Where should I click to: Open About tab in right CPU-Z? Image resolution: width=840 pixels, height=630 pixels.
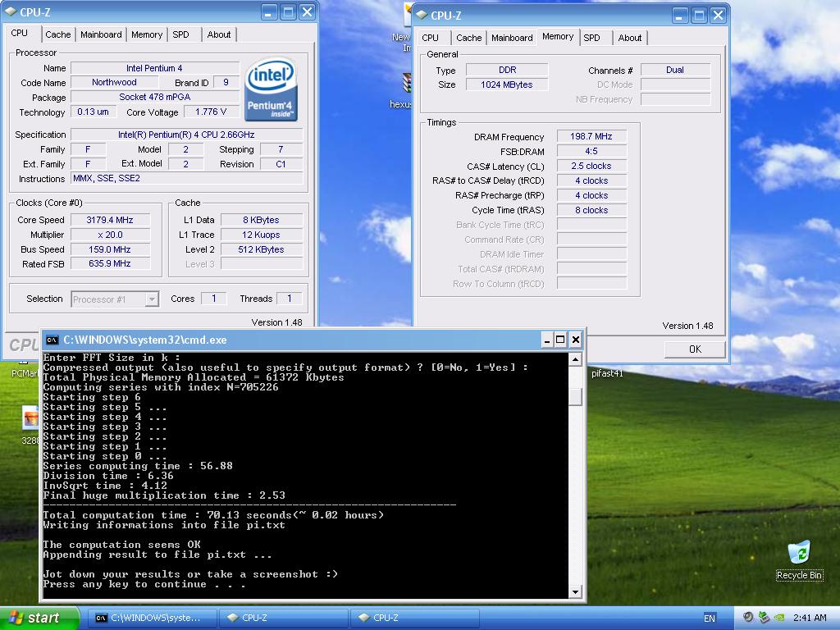point(629,38)
